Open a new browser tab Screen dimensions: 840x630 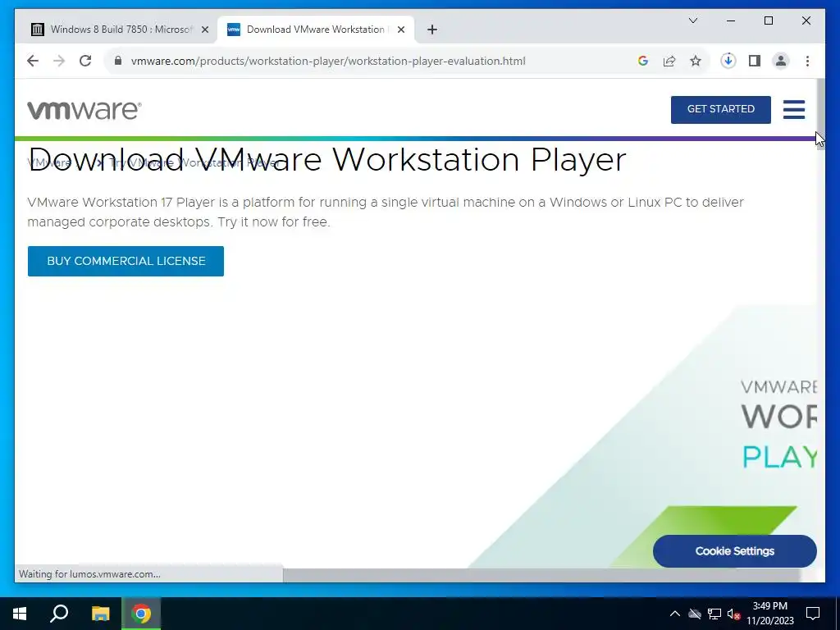point(432,30)
